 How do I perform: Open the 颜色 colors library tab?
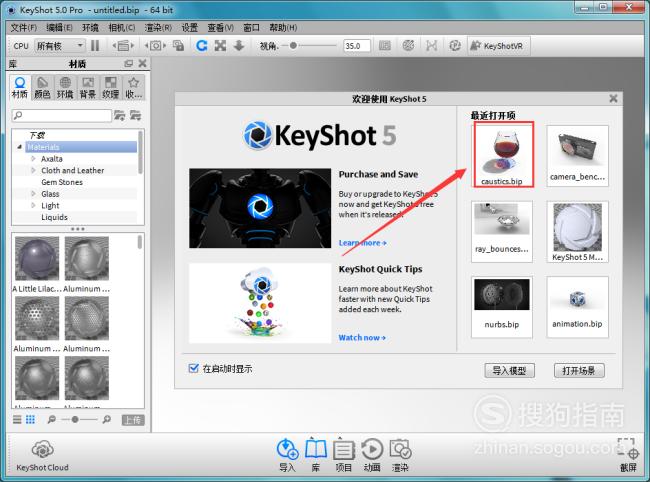[x=42, y=87]
